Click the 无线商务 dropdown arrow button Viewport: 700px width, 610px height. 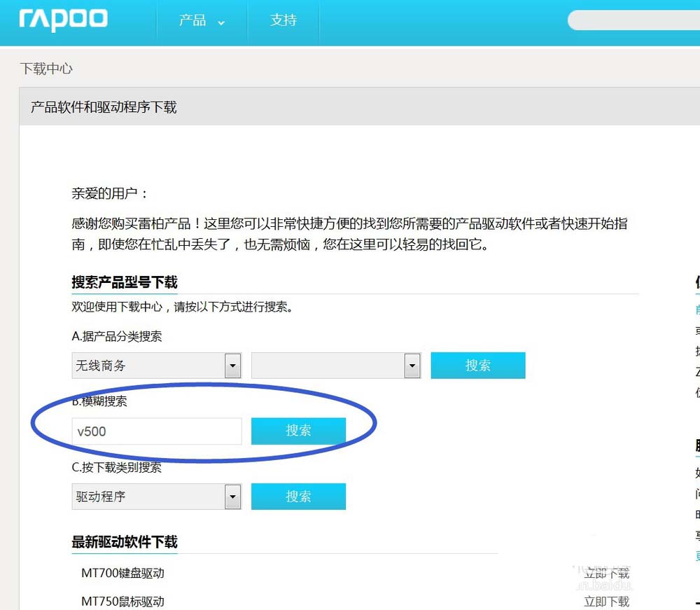[x=232, y=366]
